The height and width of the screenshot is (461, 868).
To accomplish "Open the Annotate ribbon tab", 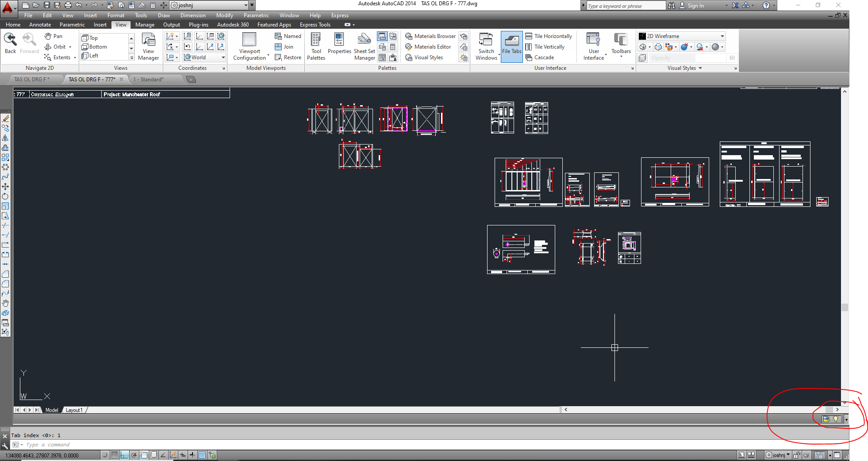I will (x=40, y=25).
